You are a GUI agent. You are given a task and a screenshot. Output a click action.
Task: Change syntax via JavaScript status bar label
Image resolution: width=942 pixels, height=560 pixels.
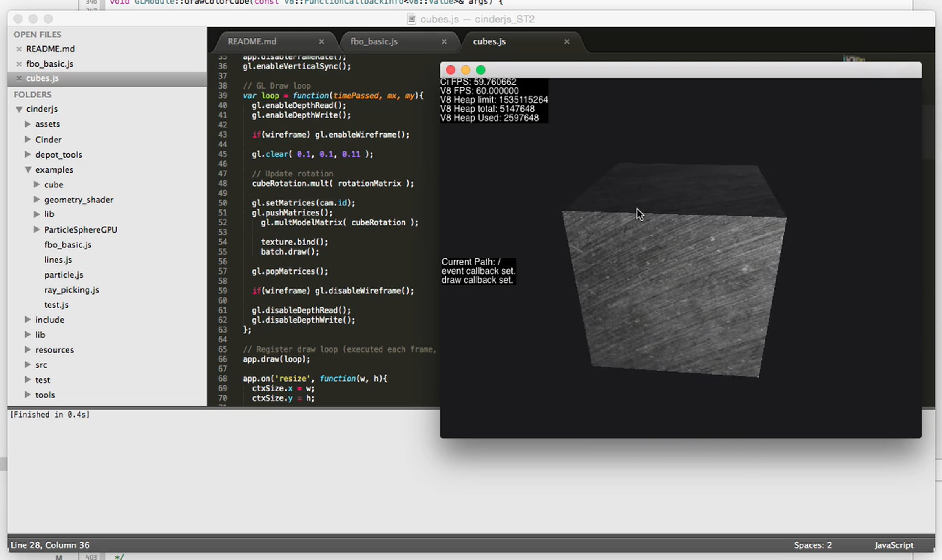pos(894,545)
